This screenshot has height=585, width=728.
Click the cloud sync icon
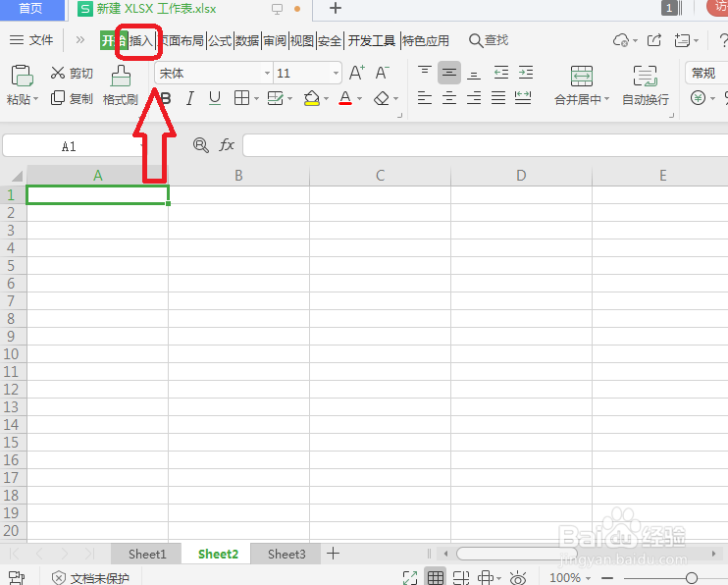click(x=621, y=40)
